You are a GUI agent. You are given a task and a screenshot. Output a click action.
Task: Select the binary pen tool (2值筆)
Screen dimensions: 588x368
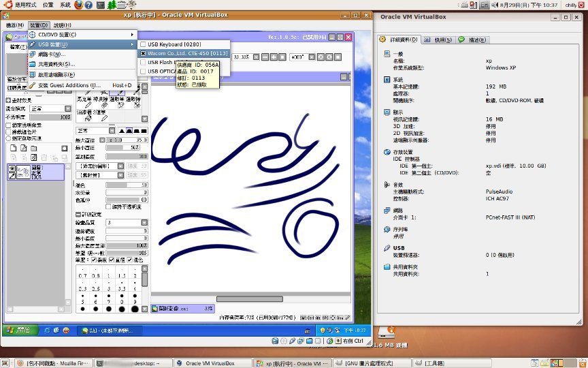tap(101, 116)
